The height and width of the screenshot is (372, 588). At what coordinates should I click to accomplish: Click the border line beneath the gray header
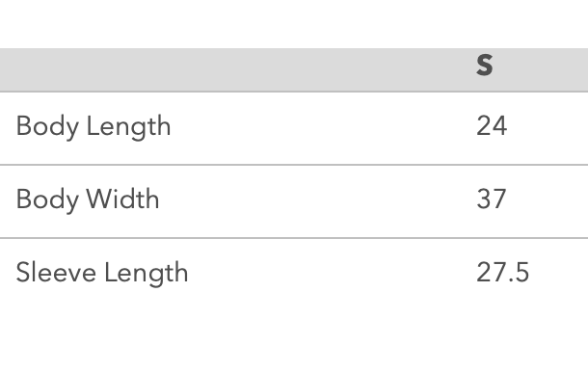pyautogui.click(x=294, y=92)
